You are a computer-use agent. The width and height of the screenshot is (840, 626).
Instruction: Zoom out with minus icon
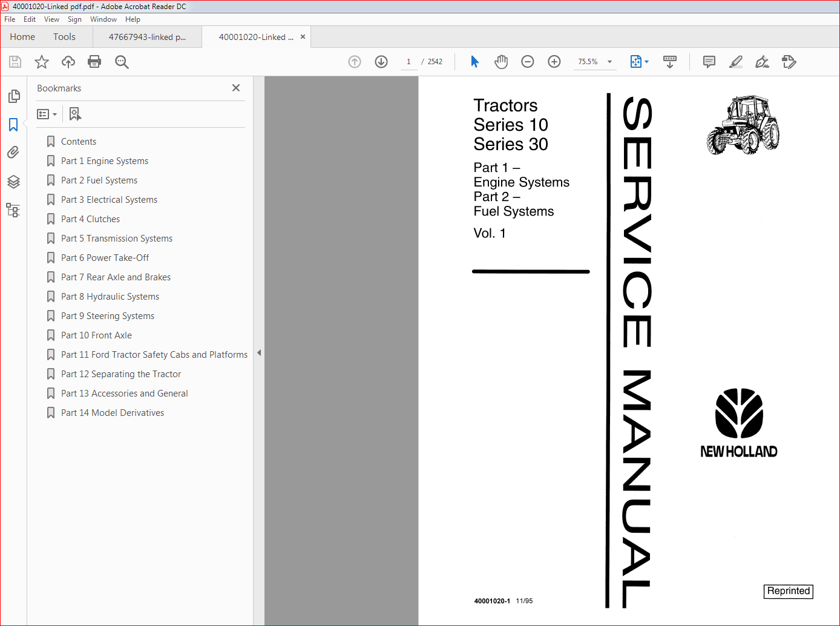(528, 62)
